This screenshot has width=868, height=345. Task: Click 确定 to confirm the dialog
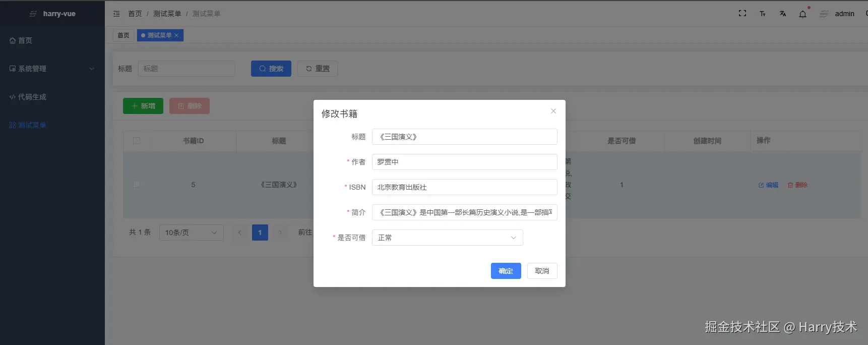click(506, 271)
